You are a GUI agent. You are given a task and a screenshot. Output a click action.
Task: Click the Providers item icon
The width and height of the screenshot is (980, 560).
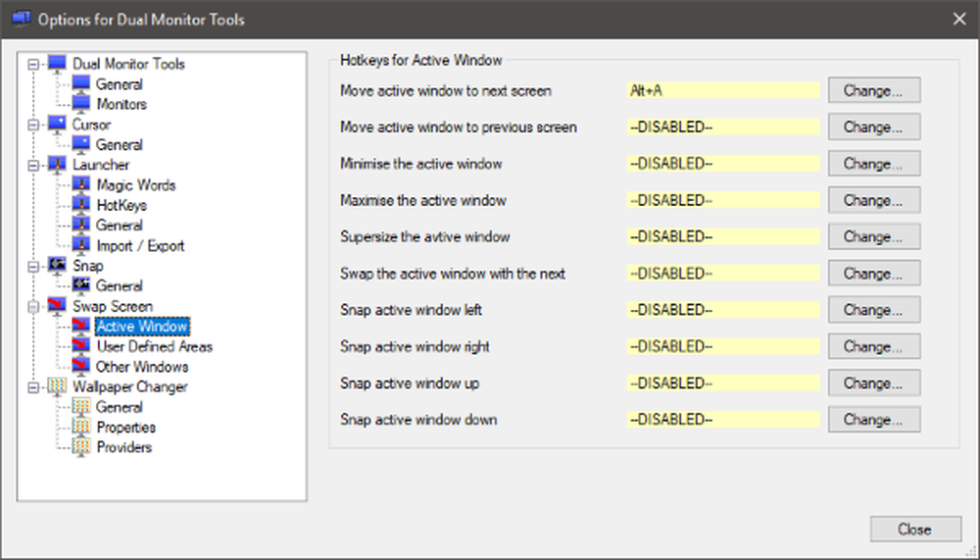tap(82, 447)
